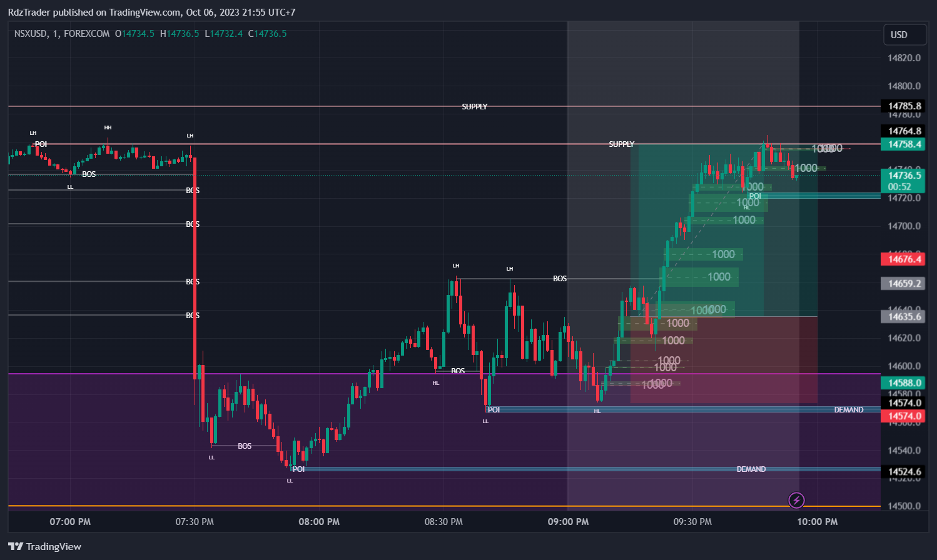Image resolution: width=937 pixels, height=560 pixels.
Task: Click the 14800.0 price axis tick
Action: tap(904, 86)
